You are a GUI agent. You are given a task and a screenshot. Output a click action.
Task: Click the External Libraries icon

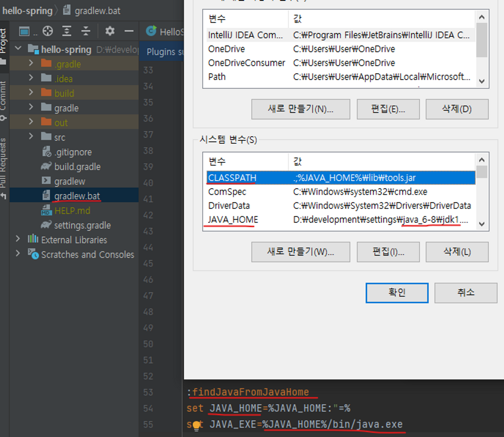pyautogui.click(x=33, y=239)
